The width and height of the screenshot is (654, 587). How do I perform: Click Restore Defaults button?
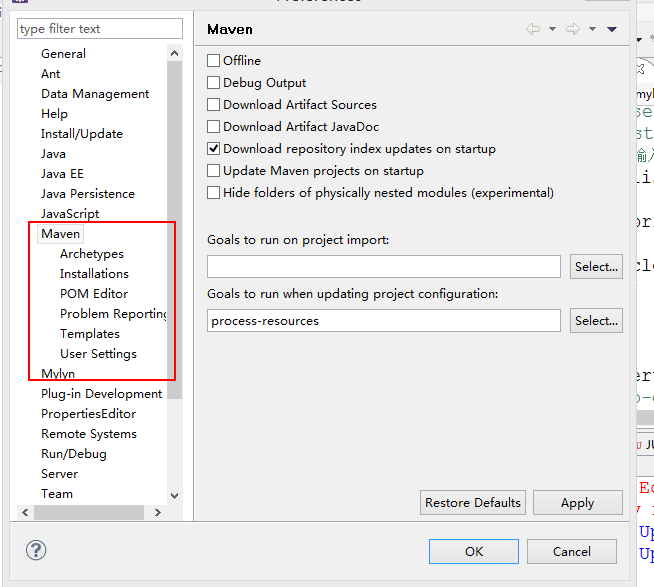(x=473, y=503)
